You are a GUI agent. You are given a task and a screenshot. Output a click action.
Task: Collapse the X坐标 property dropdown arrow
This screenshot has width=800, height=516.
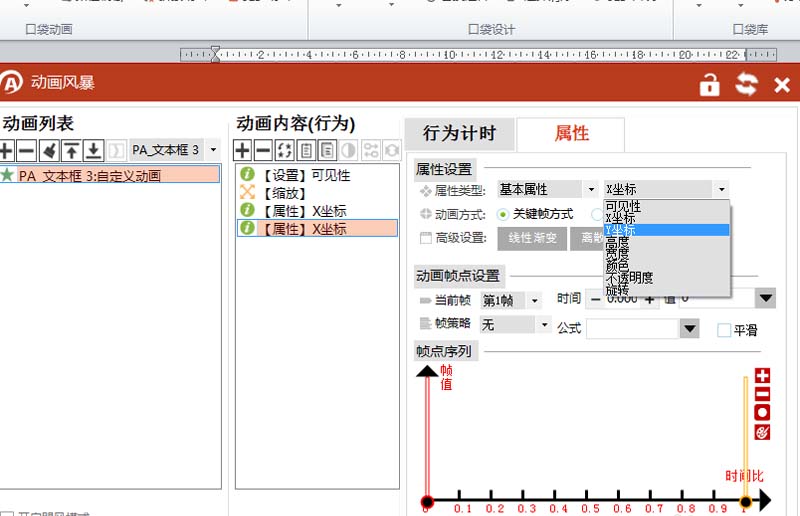(721, 189)
